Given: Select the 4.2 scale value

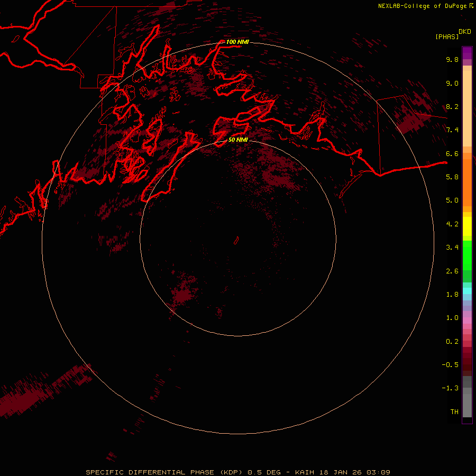Looking at the screenshot, I should (x=452, y=224).
